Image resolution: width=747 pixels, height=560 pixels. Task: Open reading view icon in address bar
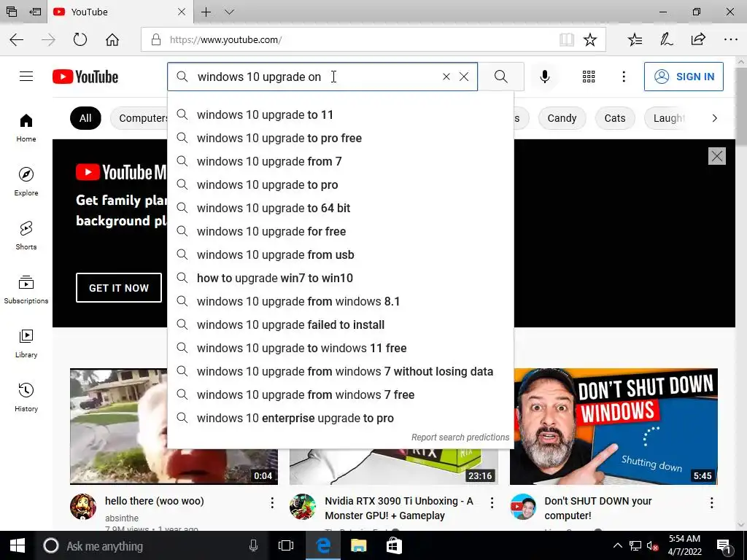tap(566, 39)
